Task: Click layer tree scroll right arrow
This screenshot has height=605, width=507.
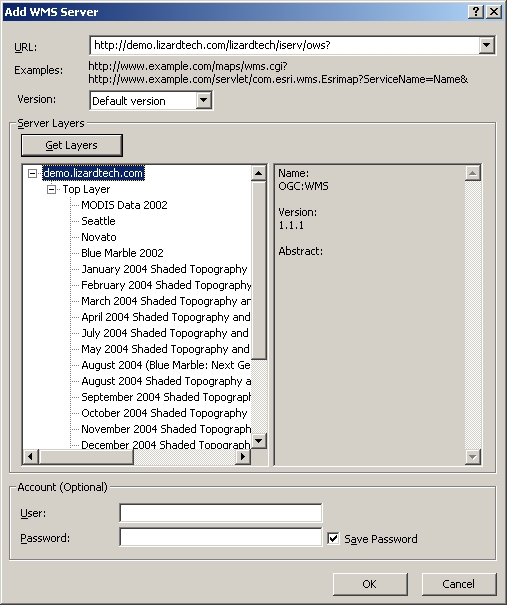Action: (243, 457)
